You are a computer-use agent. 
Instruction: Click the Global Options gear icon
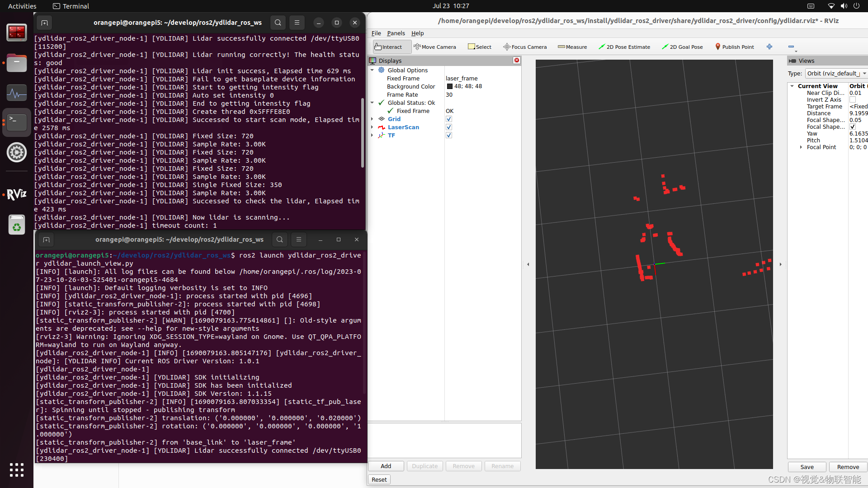click(382, 70)
